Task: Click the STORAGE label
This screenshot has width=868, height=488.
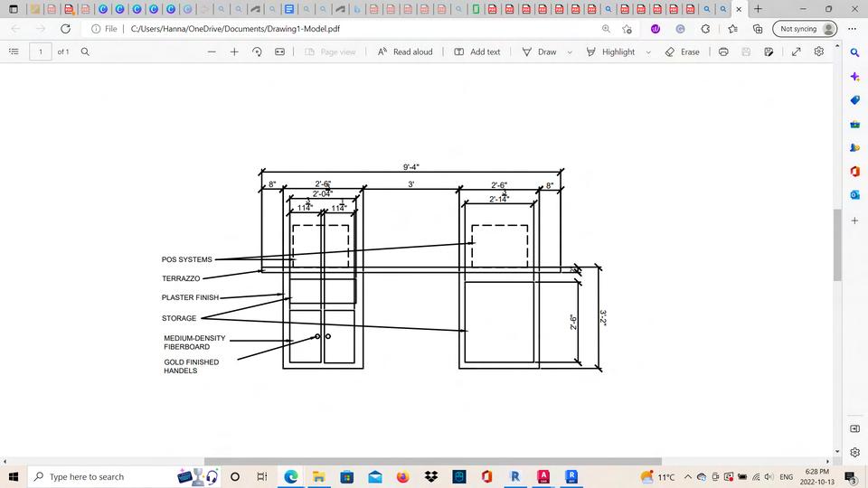Action: pyautogui.click(x=179, y=318)
